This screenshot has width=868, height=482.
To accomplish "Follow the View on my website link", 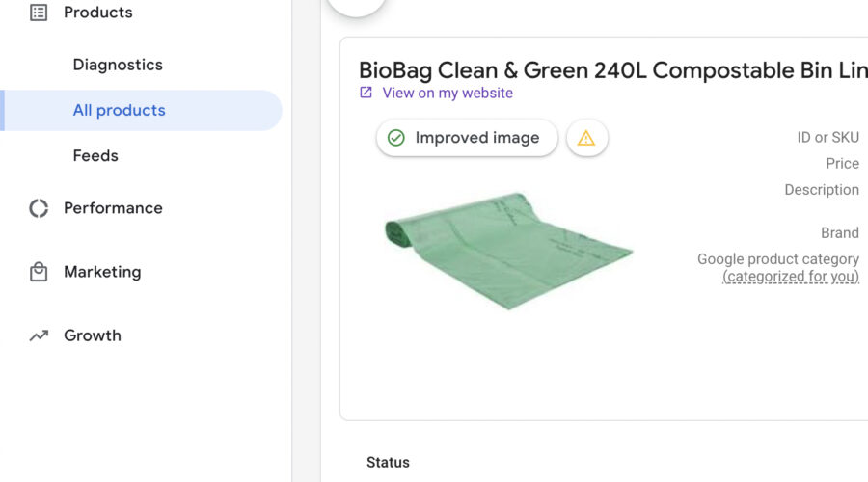I will [x=448, y=93].
